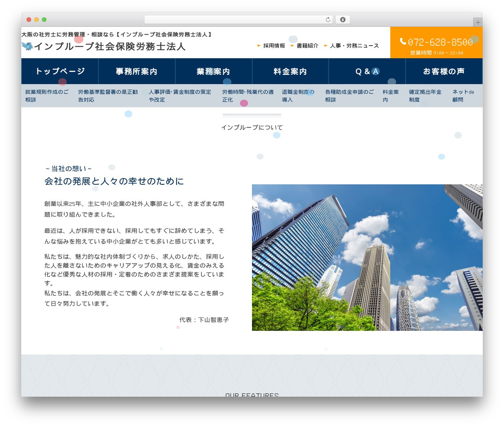Click the インプルーブ社会保険労務士法人 site title
Image resolution: width=504 pixels, height=427 pixels.
coord(110,46)
